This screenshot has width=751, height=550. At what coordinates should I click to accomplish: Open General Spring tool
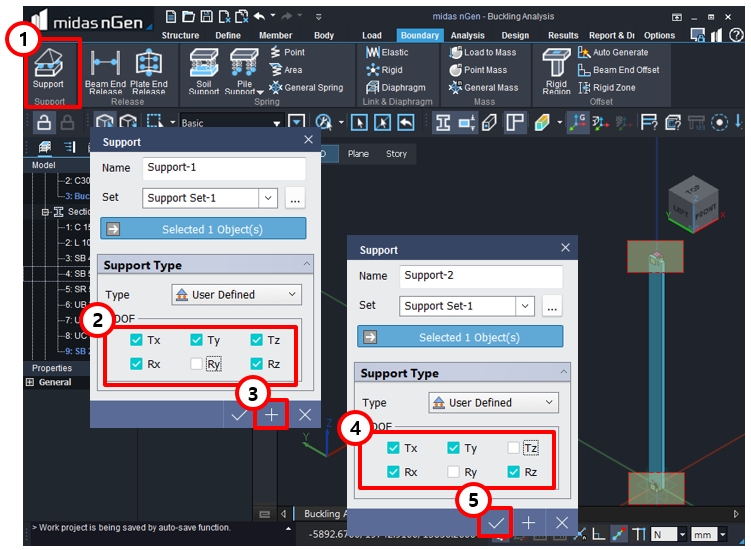tap(306, 87)
